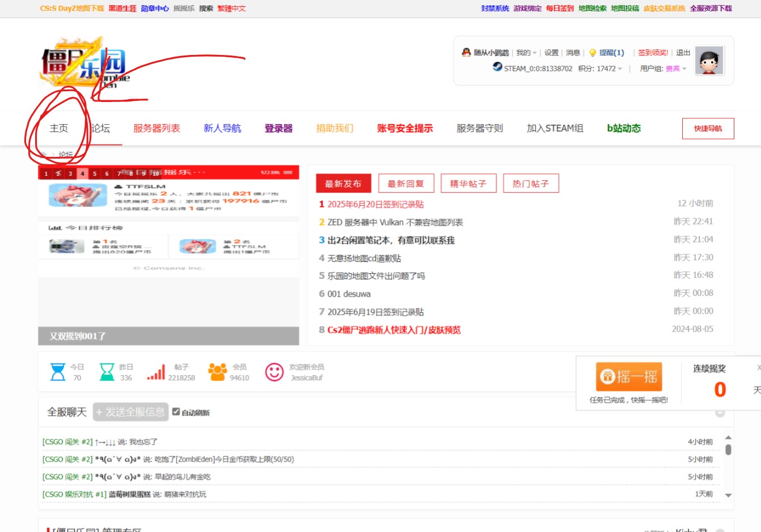Open post ZED 服务器中 Vulkan 不兼容地图列表
This screenshot has width=761, height=532.
coord(396,222)
